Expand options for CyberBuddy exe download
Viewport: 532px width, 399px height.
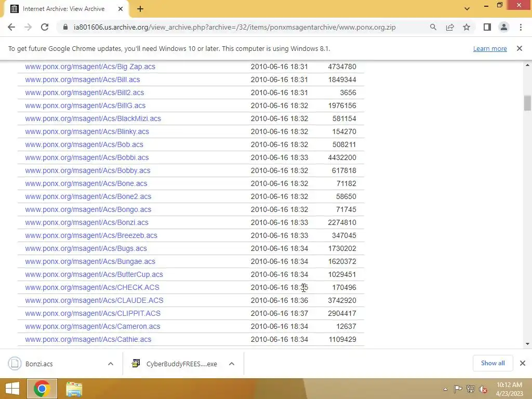[232, 364]
